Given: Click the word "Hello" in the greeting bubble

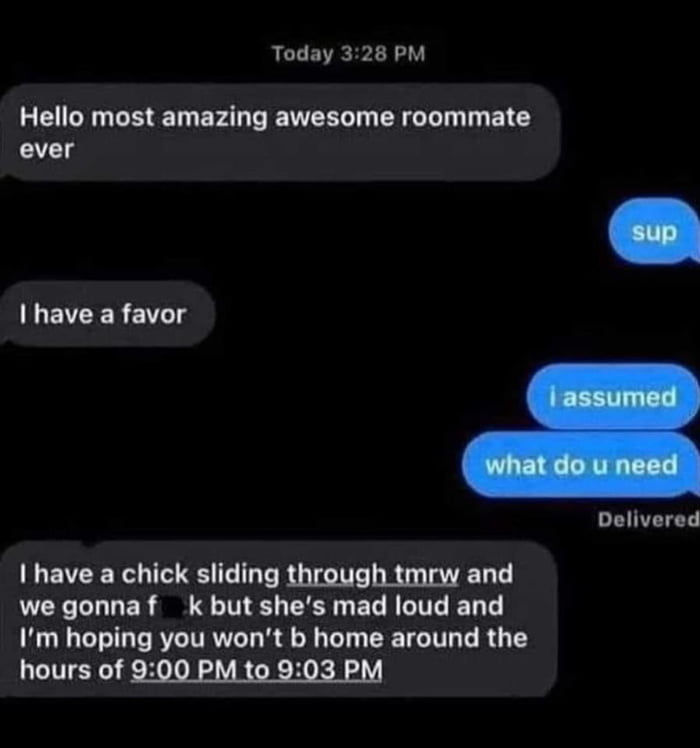Looking at the screenshot, I should coord(51,117).
